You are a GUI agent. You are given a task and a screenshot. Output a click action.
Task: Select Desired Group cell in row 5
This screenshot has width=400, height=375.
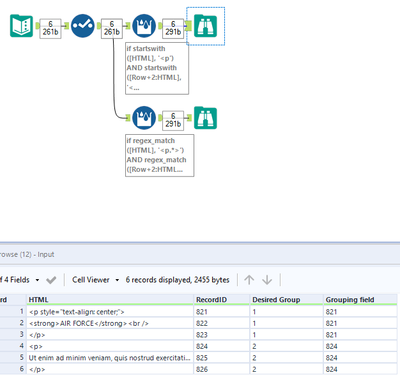[287, 358]
